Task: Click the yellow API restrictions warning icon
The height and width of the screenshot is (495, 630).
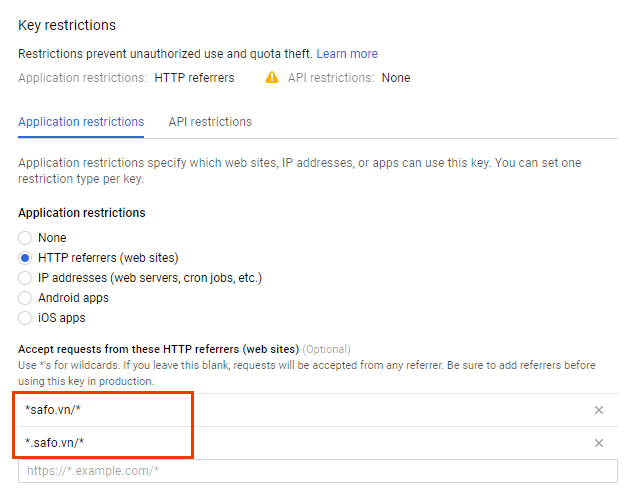Action: click(x=272, y=77)
